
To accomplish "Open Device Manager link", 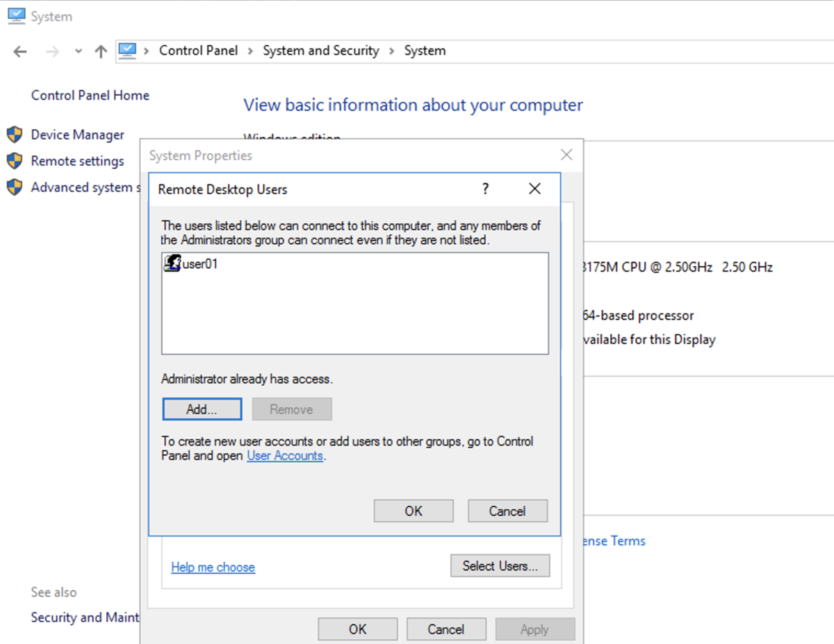I will point(78,135).
